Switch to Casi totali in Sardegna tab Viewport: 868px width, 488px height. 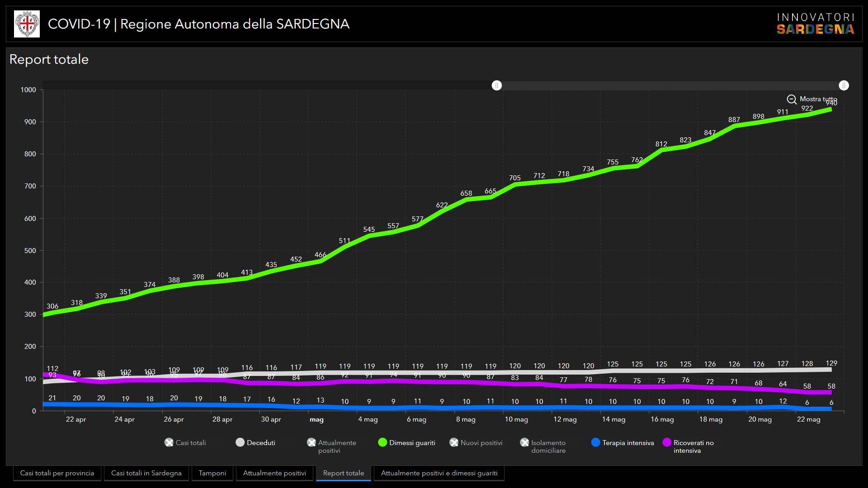click(146, 473)
